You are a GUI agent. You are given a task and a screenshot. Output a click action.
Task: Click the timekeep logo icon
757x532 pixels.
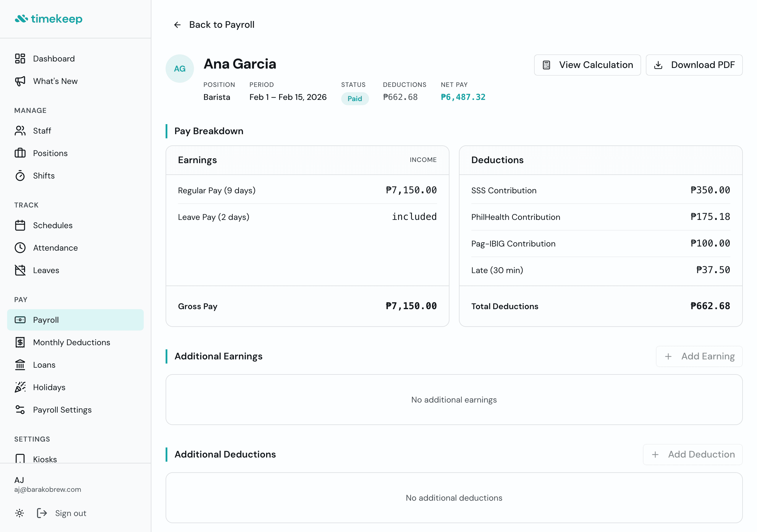coord(21,19)
